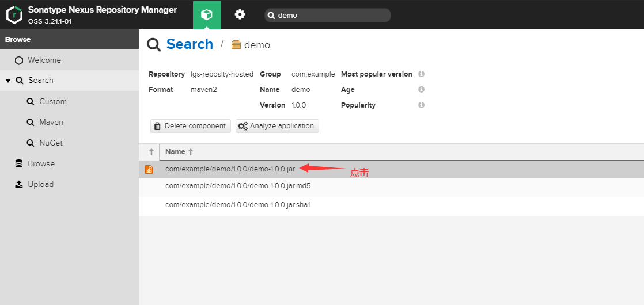Screen dimensions: 644x305
Task: Click magnifier icon inside header search box
Action: (271, 16)
